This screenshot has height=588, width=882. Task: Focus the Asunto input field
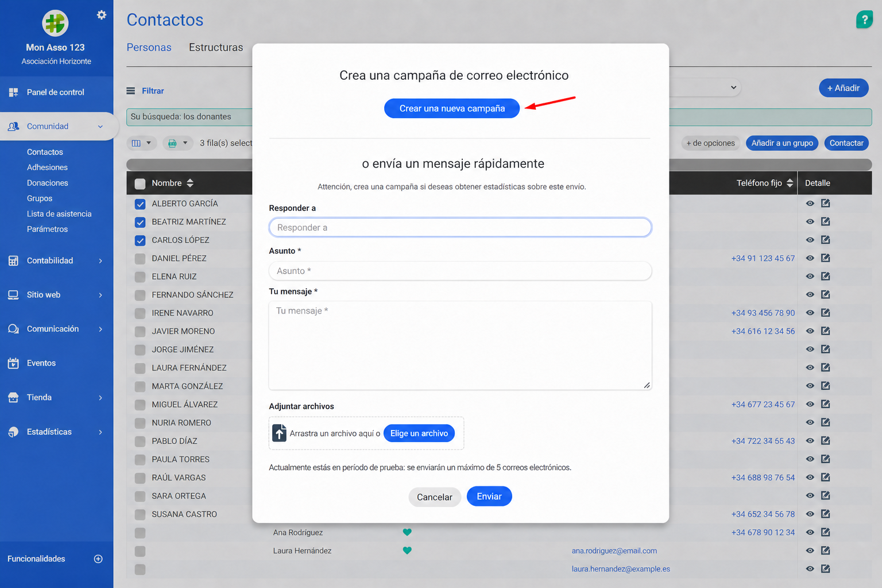(460, 271)
